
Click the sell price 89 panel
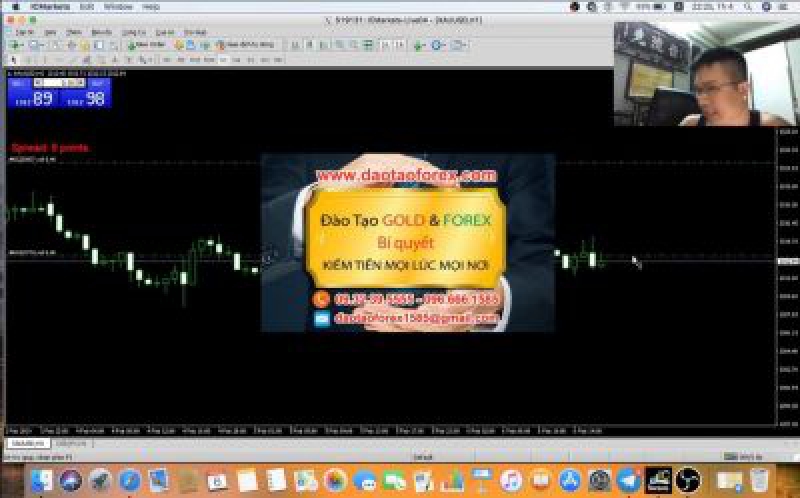(x=33, y=98)
